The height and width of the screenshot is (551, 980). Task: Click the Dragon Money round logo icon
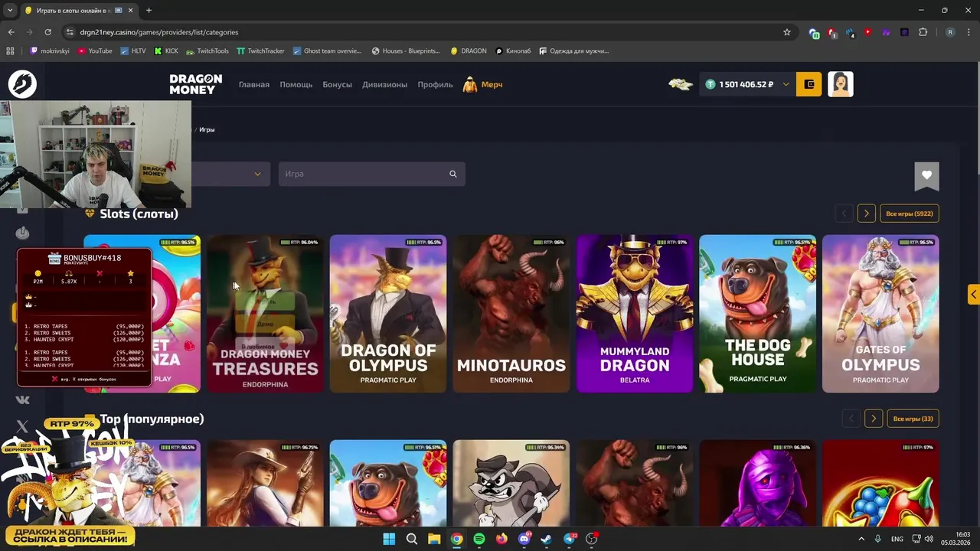tap(22, 84)
